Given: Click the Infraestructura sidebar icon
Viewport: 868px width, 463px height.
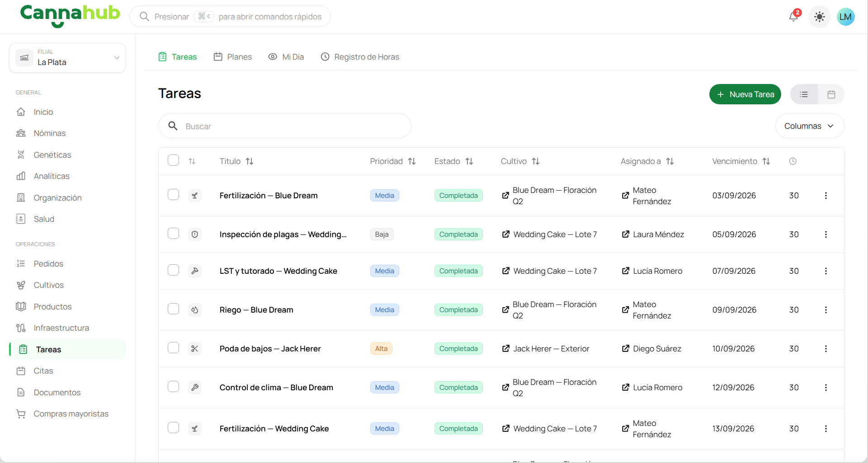Looking at the screenshot, I should 21,328.
